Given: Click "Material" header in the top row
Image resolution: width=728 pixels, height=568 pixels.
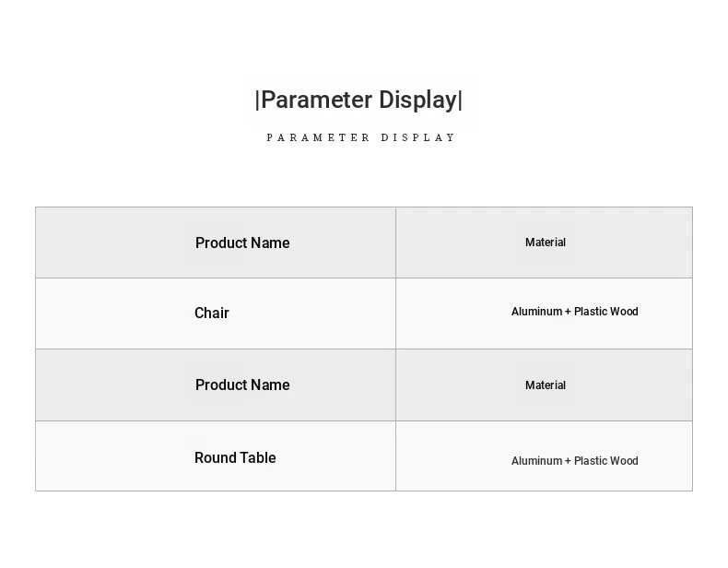Looking at the screenshot, I should click(546, 243).
